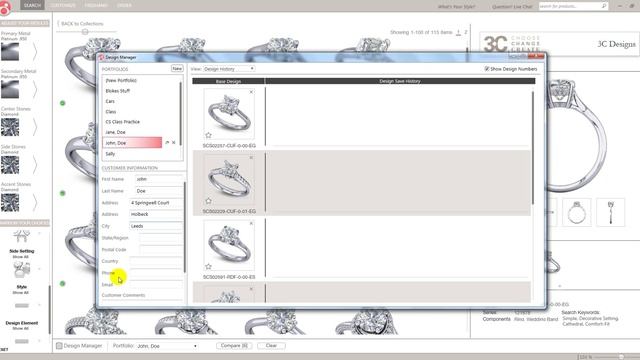Screen dimensions: 640x360
Task: Open the View Design History dropdown
Action: 229,69
